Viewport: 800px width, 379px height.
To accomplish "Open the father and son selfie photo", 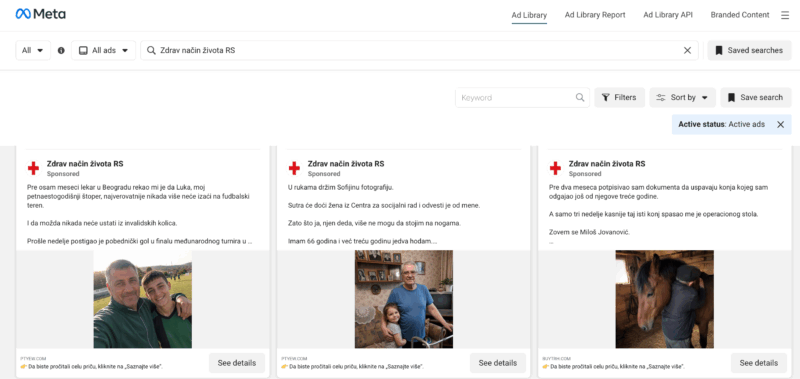I will coord(143,299).
